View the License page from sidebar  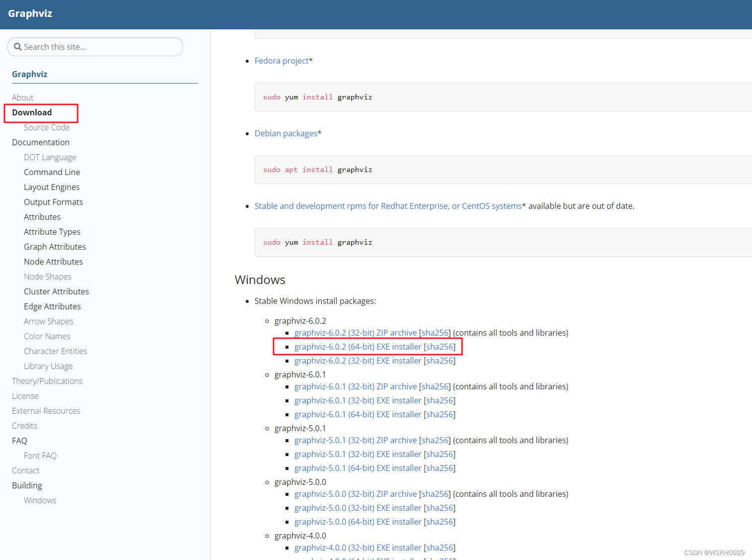coord(25,396)
